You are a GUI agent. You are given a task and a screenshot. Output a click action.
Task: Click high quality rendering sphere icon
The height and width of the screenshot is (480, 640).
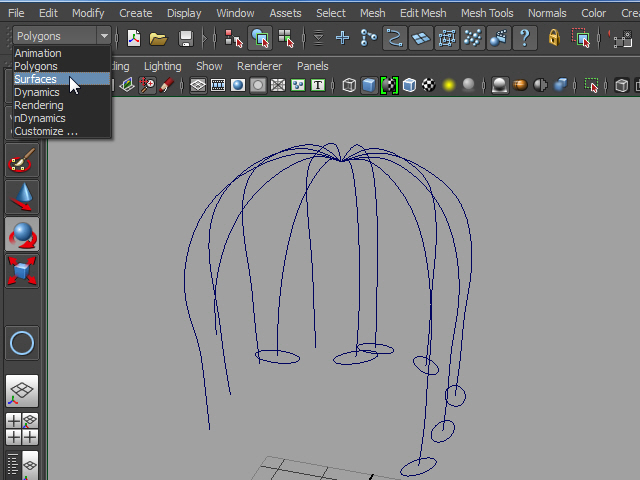point(500,85)
